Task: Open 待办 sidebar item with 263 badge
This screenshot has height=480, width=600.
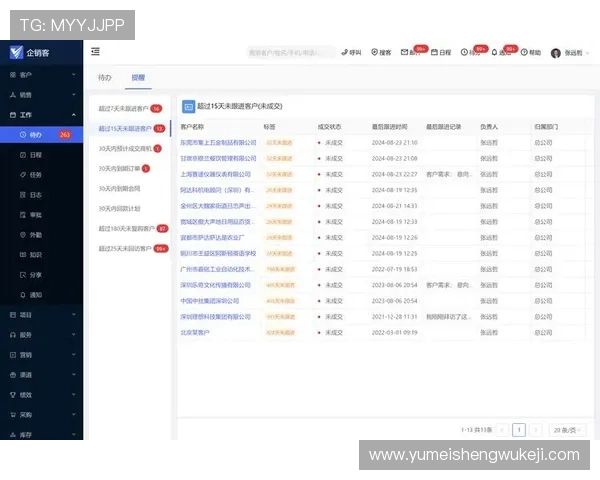Action: (41, 134)
